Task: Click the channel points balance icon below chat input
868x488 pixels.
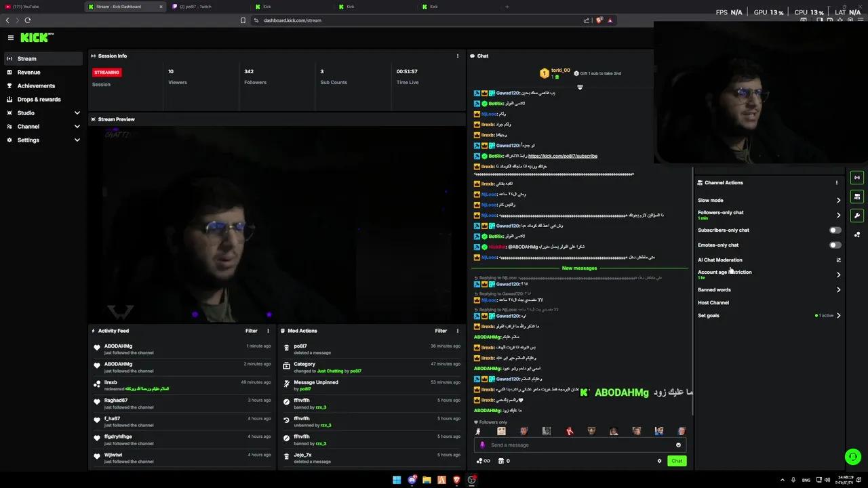Action: click(484, 461)
